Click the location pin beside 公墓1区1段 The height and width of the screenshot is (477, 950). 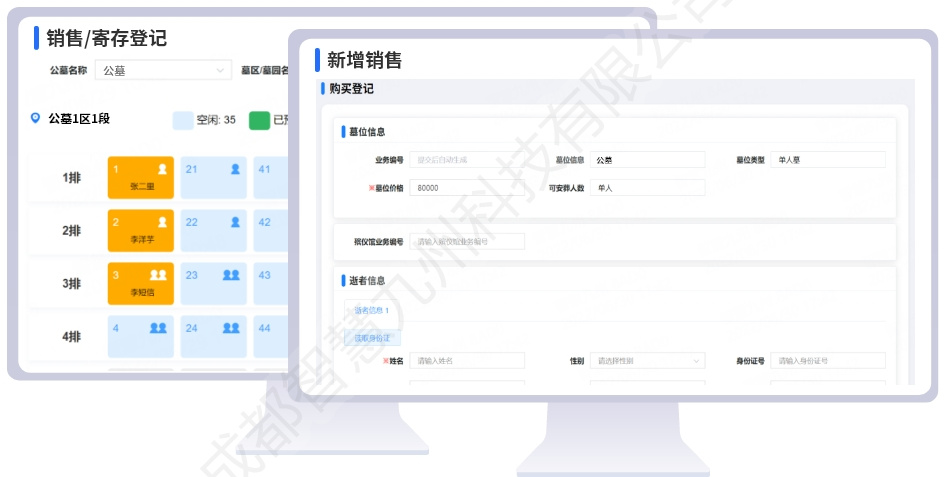pyautogui.click(x=36, y=118)
